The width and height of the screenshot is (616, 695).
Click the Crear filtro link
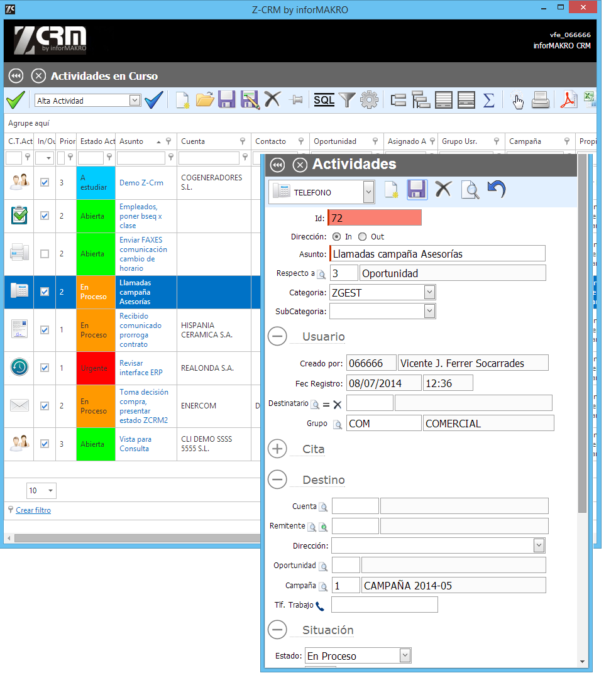point(33,510)
